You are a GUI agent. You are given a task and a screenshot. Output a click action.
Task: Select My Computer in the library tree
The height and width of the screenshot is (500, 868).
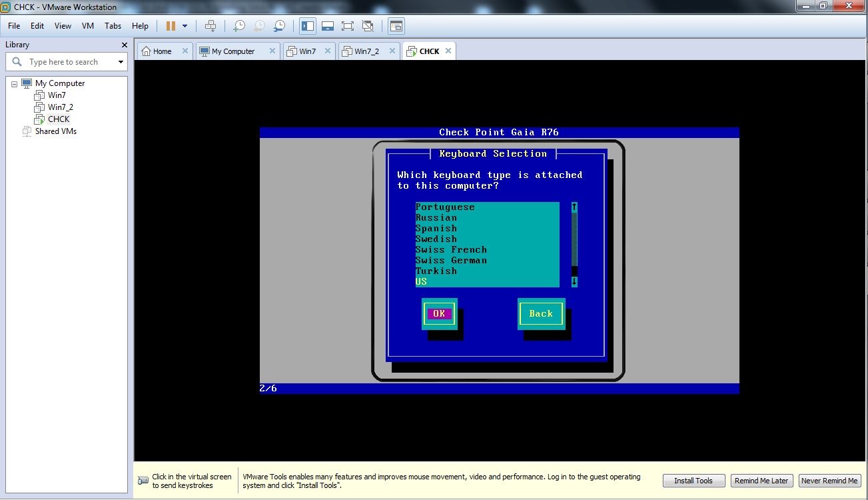pyautogui.click(x=60, y=83)
